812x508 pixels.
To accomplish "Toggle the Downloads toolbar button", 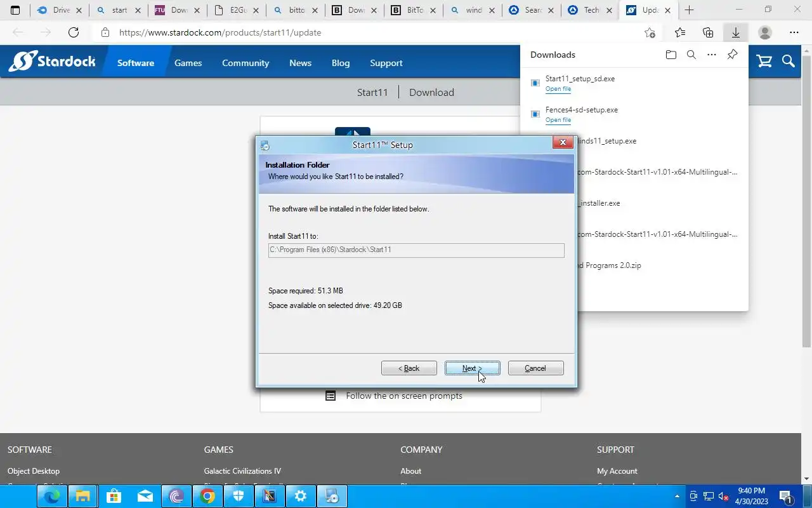I will [x=736, y=32].
